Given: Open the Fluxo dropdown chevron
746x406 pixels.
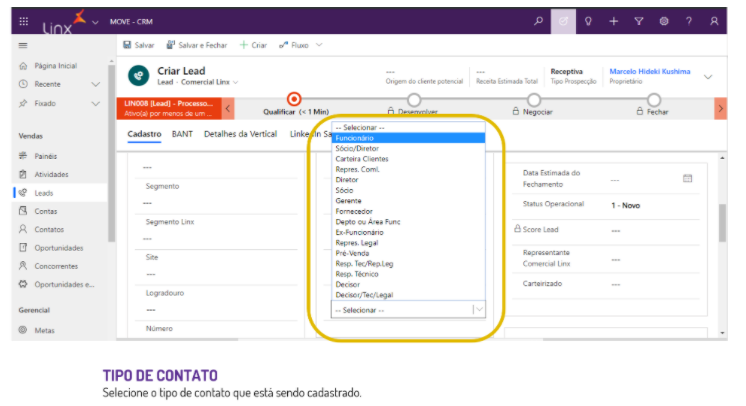Looking at the screenshot, I should tap(319, 45).
